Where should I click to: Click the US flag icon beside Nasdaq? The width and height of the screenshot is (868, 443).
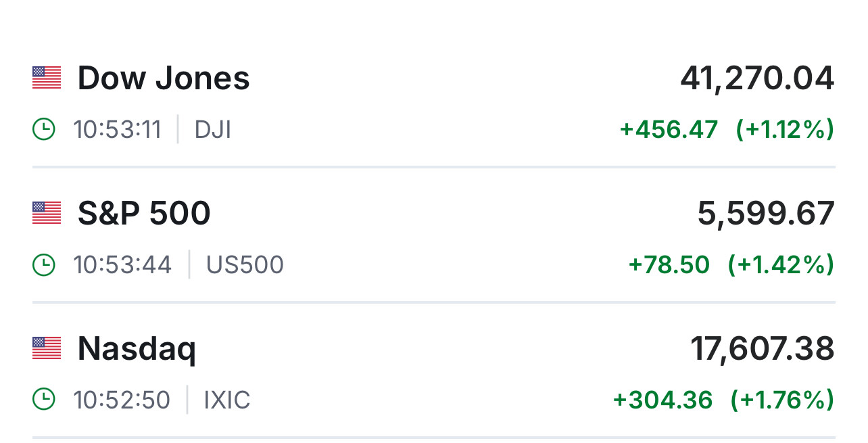[x=47, y=348]
